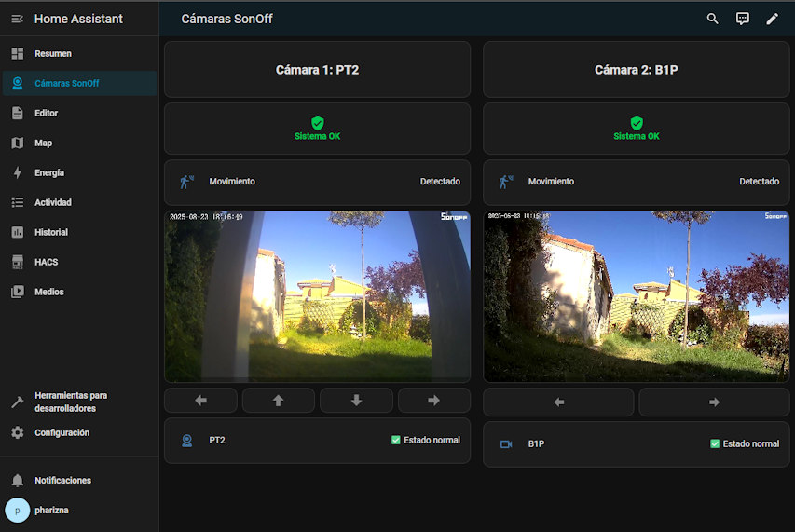Move B1P camera right
The width and height of the screenshot is (795, 532).
(x=715, y=402)
